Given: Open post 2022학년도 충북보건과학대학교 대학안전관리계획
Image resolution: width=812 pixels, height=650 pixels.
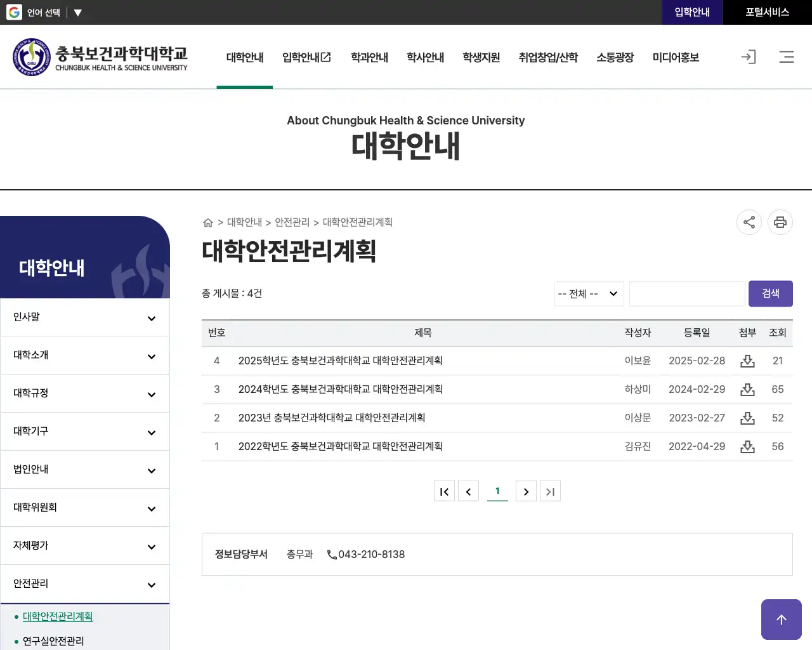Looking at the screenshot, I should click(x=341, y=446).
